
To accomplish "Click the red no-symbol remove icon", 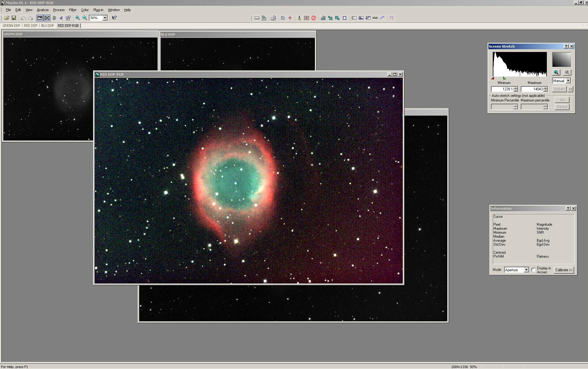I will [314, 18].
